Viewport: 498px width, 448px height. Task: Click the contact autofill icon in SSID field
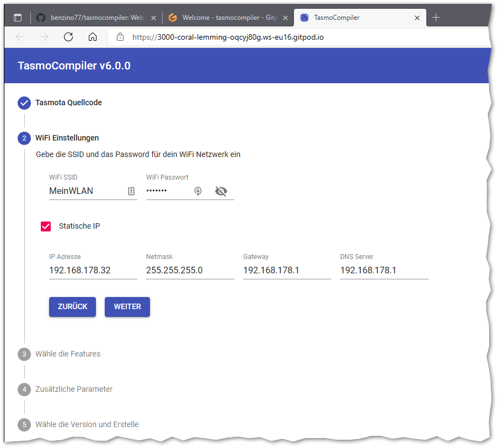click(x=131, y=191)
